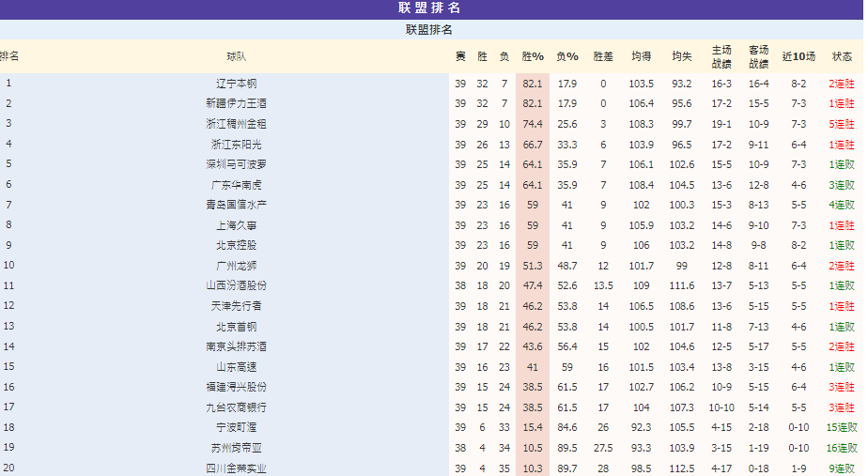Open team 北京控股
Viewport: 868px width, 476px height.
click(237, 245)
